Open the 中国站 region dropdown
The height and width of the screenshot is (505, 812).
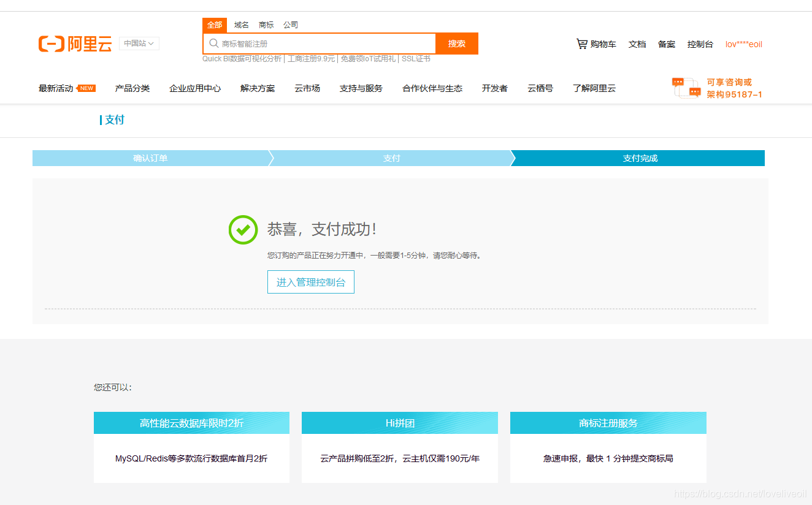click(139, 44)
